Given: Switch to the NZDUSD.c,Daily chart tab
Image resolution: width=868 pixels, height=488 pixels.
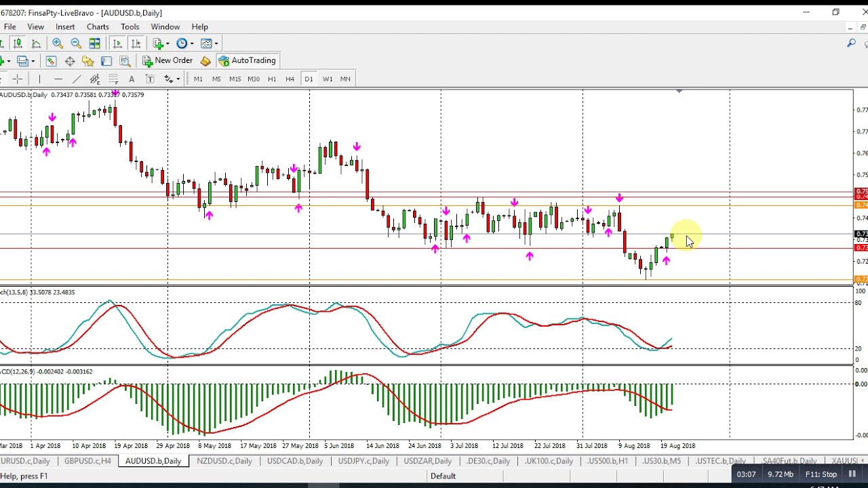Looking at the screenshot, I should pyautogui.click(x=224, y=461).
